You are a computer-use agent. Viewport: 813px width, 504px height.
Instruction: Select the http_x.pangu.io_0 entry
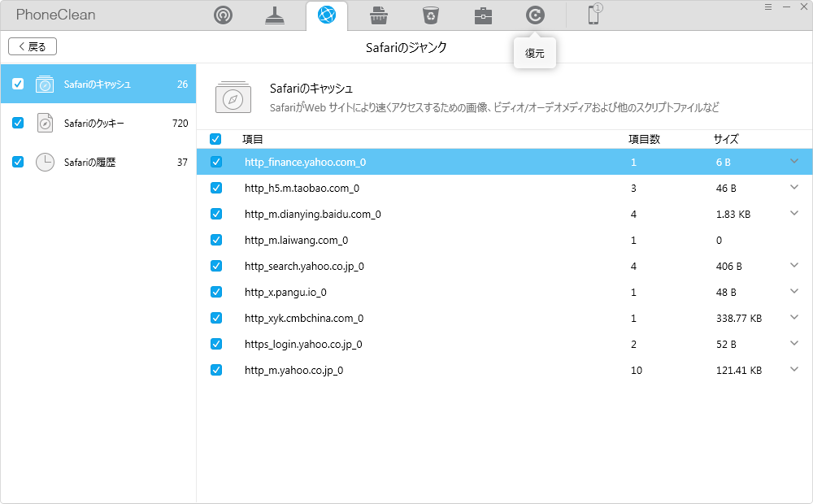point(505,292)
